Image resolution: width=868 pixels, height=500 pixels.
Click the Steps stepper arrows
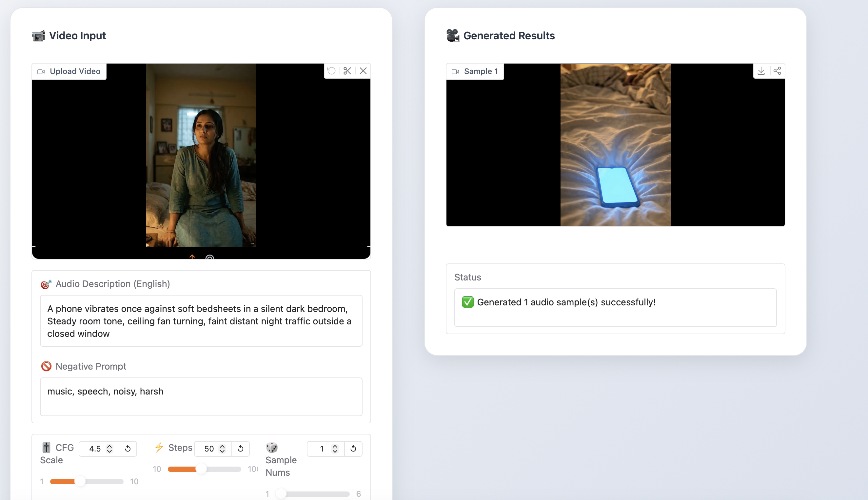coord(222,449)
